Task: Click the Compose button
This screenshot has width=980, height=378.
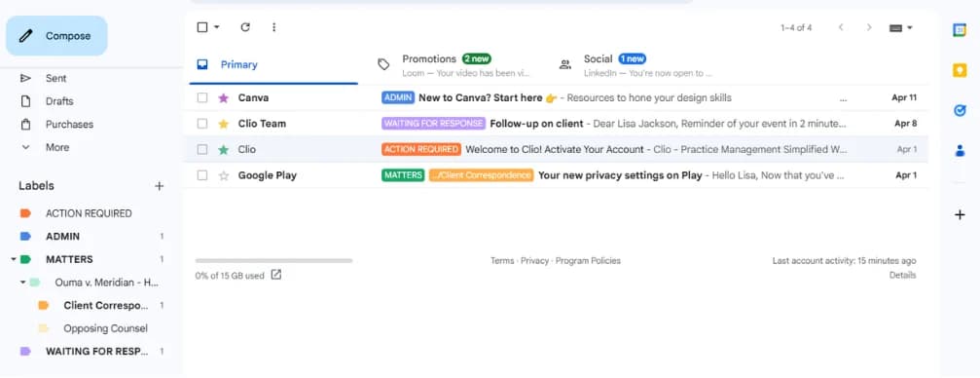Action: point(56,36)
